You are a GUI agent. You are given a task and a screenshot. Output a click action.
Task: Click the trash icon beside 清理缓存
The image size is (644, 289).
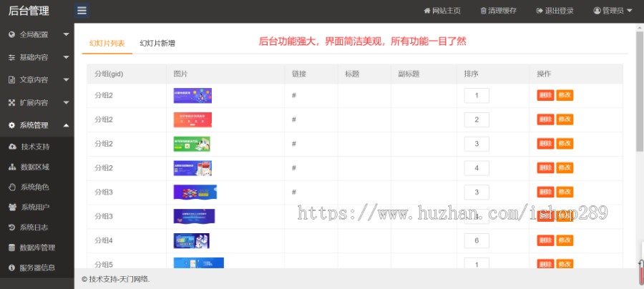click(484, 11)
